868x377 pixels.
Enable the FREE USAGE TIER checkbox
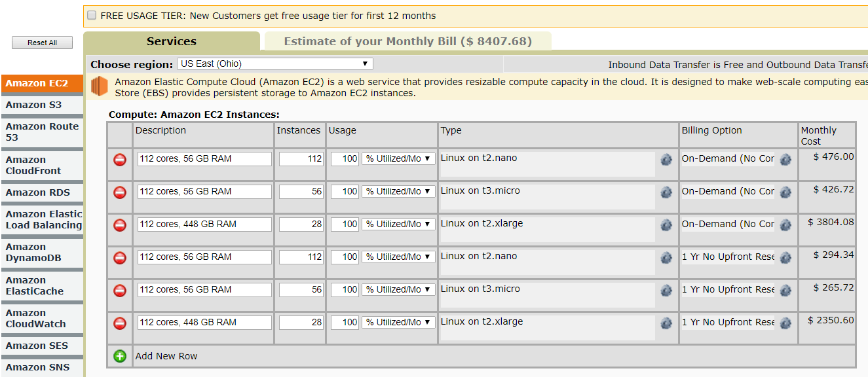pyautogui.click(x=92, y=16)
